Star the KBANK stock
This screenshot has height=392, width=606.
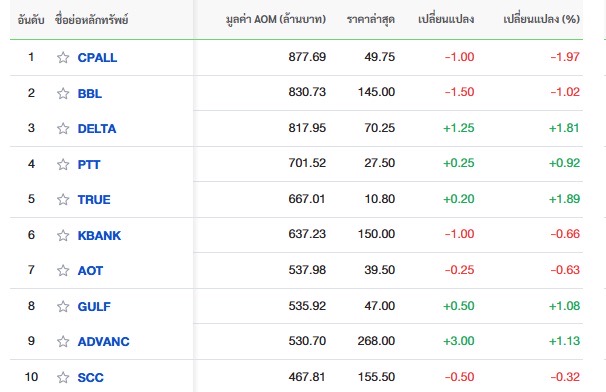click(63, 235)
